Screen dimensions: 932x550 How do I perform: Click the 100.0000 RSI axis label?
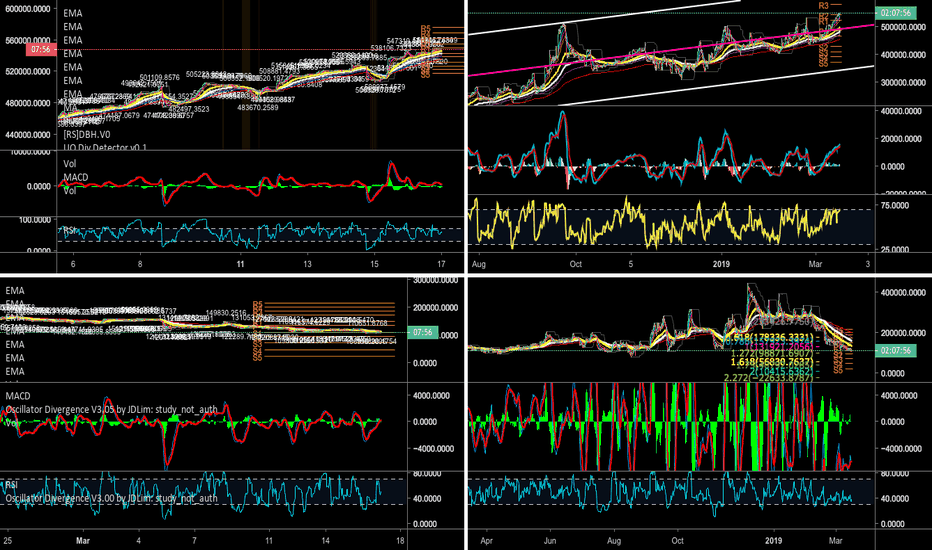point(35,220)
